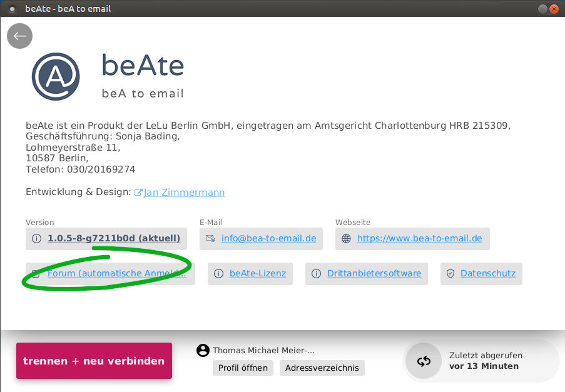The height and width of the screenshot is (392, 565).
Task: Close the beAte window
Action: [x=554, y=9]
